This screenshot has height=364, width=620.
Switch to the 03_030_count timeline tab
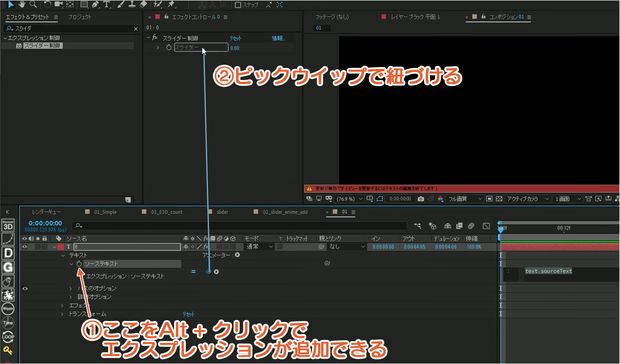(x=166, y=212)
